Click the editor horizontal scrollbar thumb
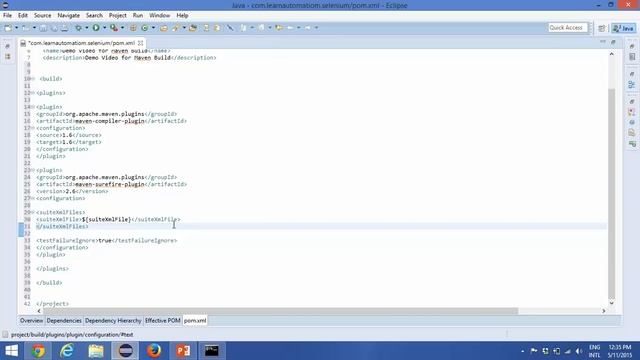 coord(281,311)
